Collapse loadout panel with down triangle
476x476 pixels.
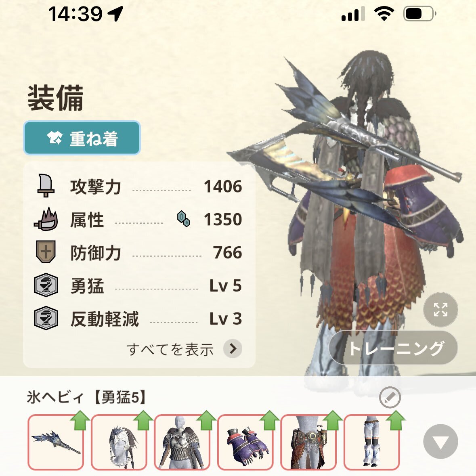pyautogui.click(x=440, y=442)
